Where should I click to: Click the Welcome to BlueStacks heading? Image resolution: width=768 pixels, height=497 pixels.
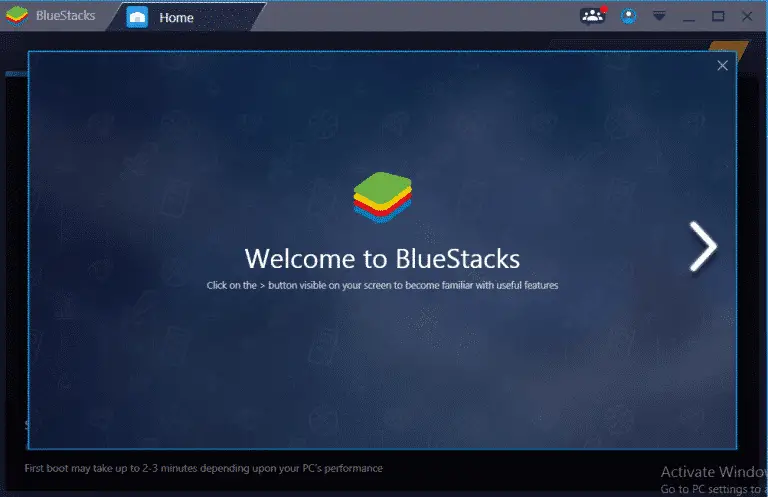[382, 259]
